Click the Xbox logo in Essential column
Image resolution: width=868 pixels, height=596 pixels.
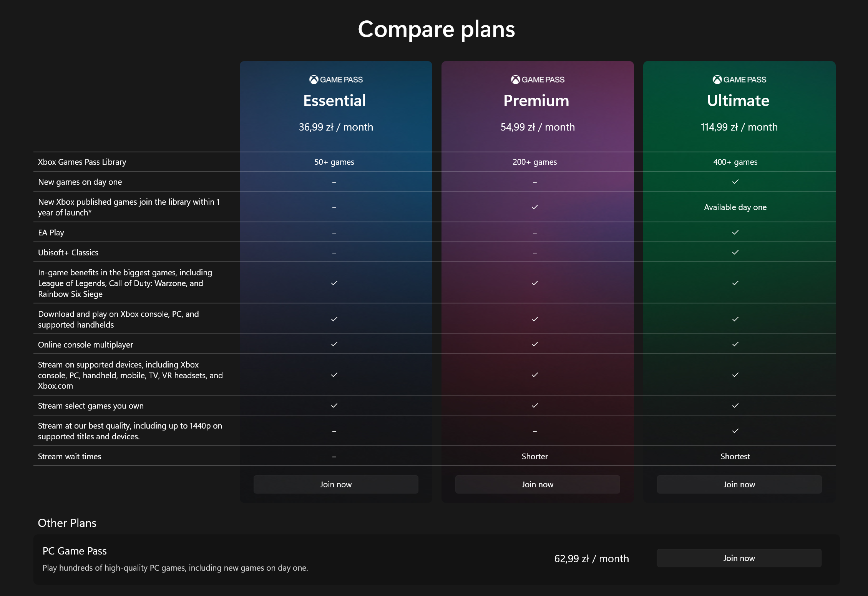pyautogui.click(x=314, y=79)
